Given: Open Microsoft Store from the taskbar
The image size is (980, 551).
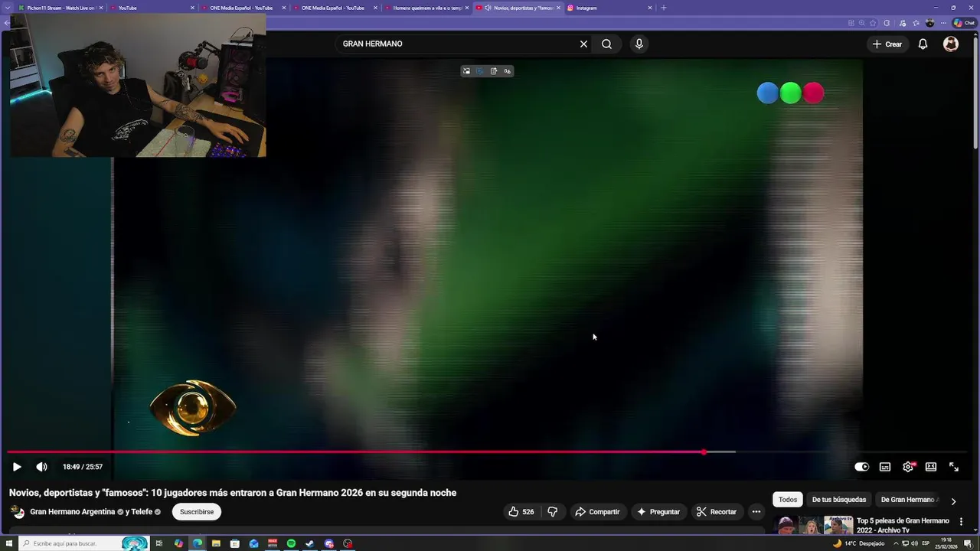Looking at the screenshot, I should [x=235, y=543].
